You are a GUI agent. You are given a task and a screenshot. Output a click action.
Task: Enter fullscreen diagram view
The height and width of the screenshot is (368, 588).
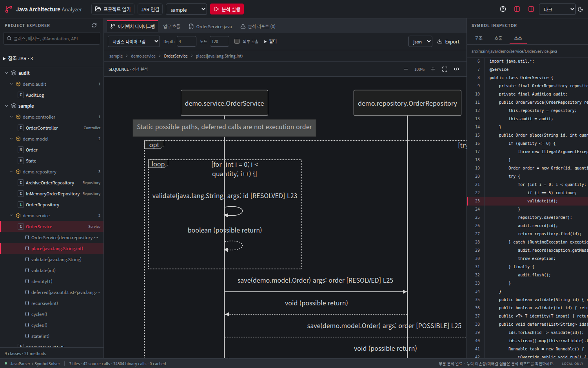pos(445,69)
